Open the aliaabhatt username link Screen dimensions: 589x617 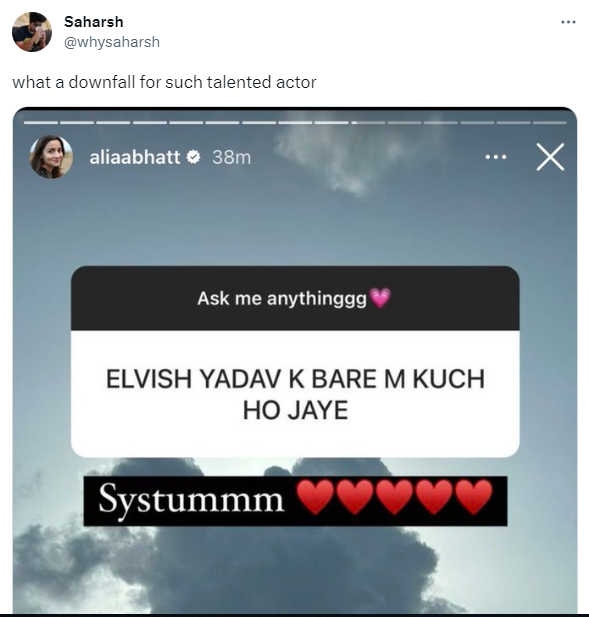(135, 157)
